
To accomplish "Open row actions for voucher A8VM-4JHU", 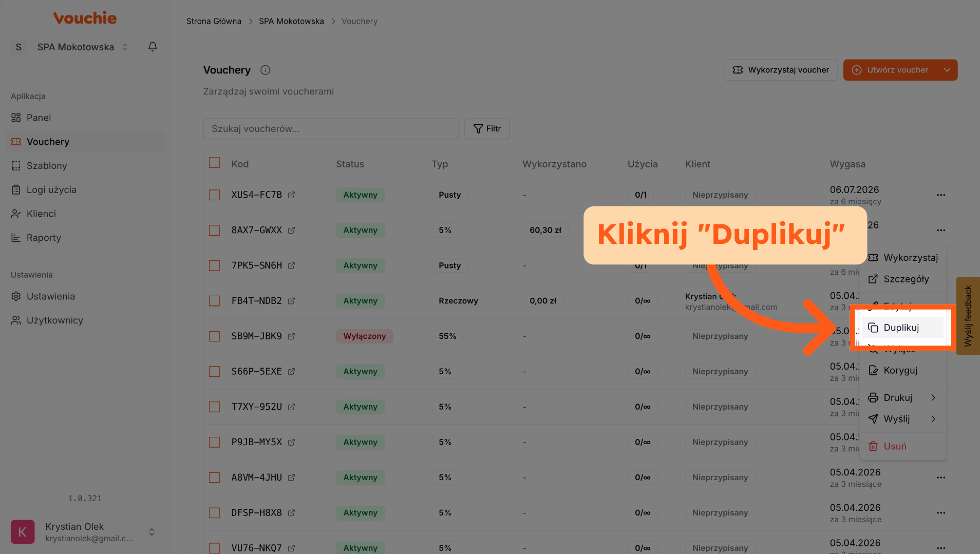I will pos(940,477).
